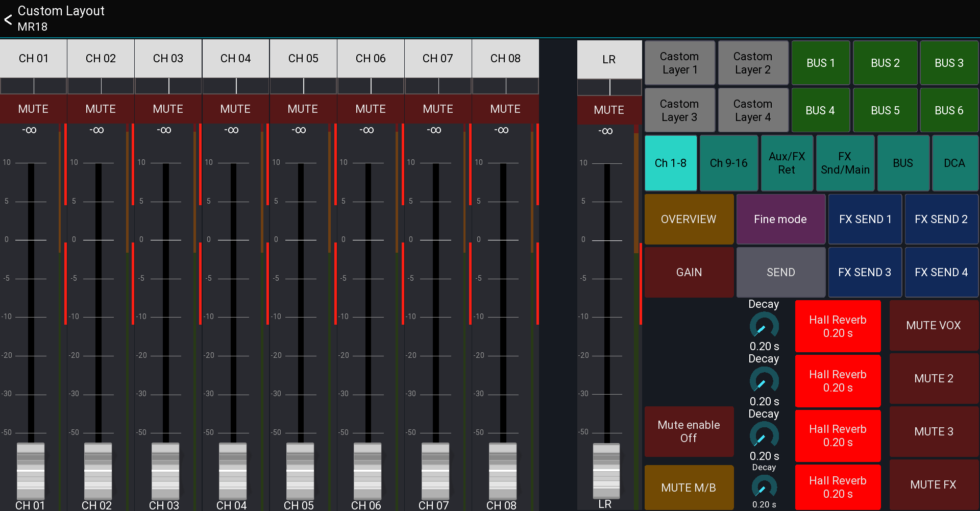This screenshot has width=980, height=511.
Task: Select FX SEND 4
Action: click(941, 272)
